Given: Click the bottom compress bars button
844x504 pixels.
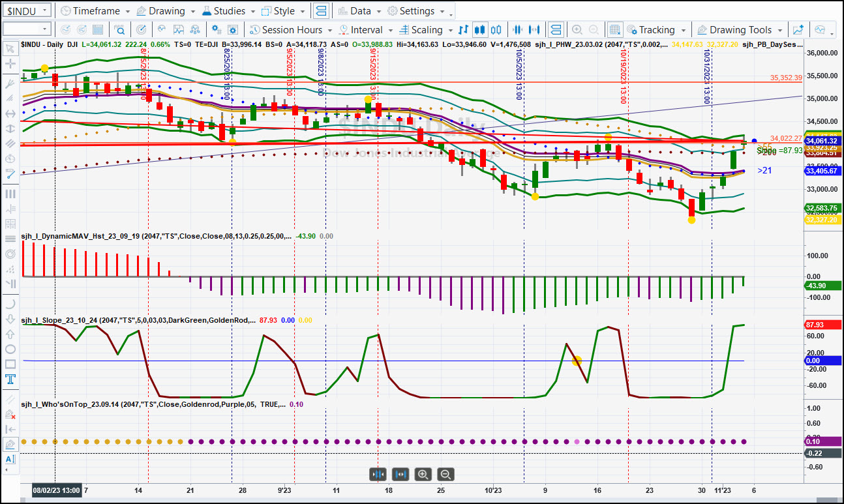Looking at the screenshot, I should point(378,475).
